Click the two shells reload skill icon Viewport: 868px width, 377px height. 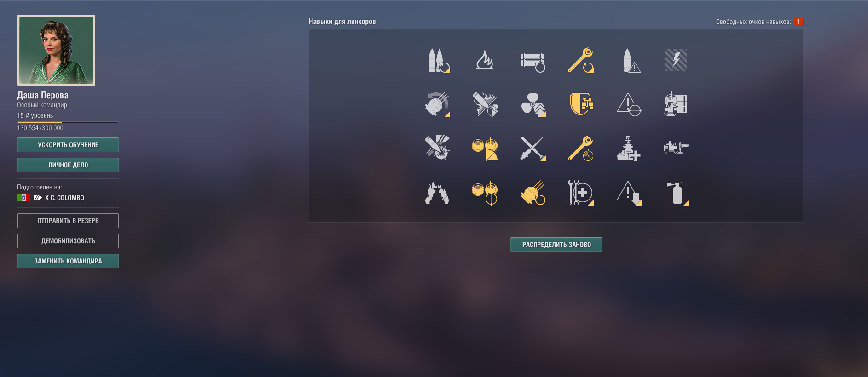(x=438, y=60)
